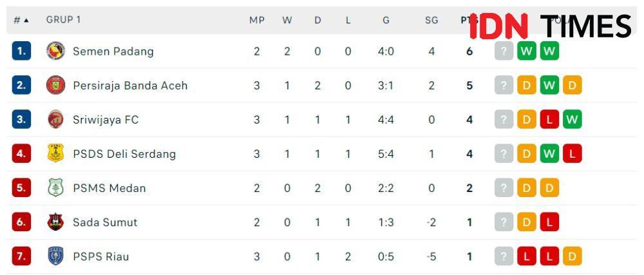Click the Semen Padang club logo
The image size is (644, 275).
[55, 52]
